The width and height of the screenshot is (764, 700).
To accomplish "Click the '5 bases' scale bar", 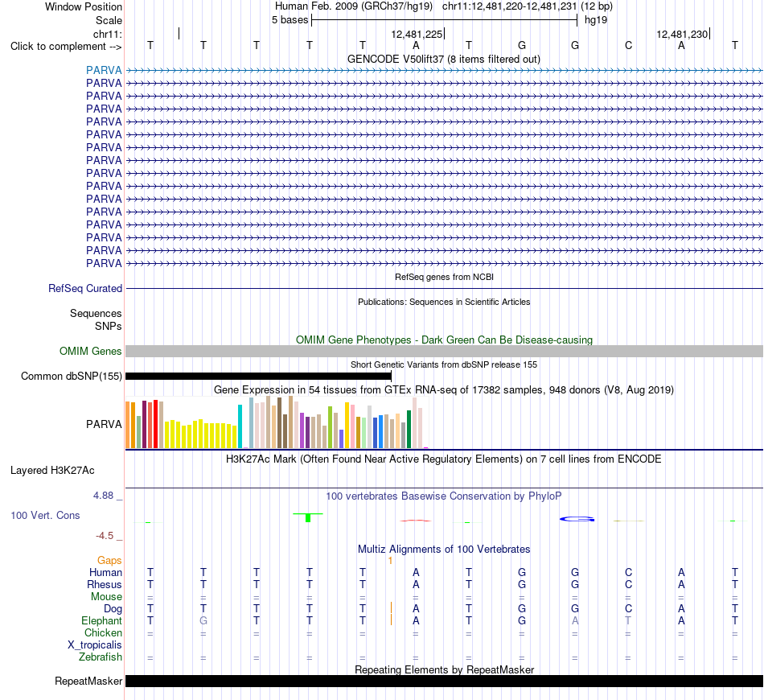I will click(x=444, y=20).
